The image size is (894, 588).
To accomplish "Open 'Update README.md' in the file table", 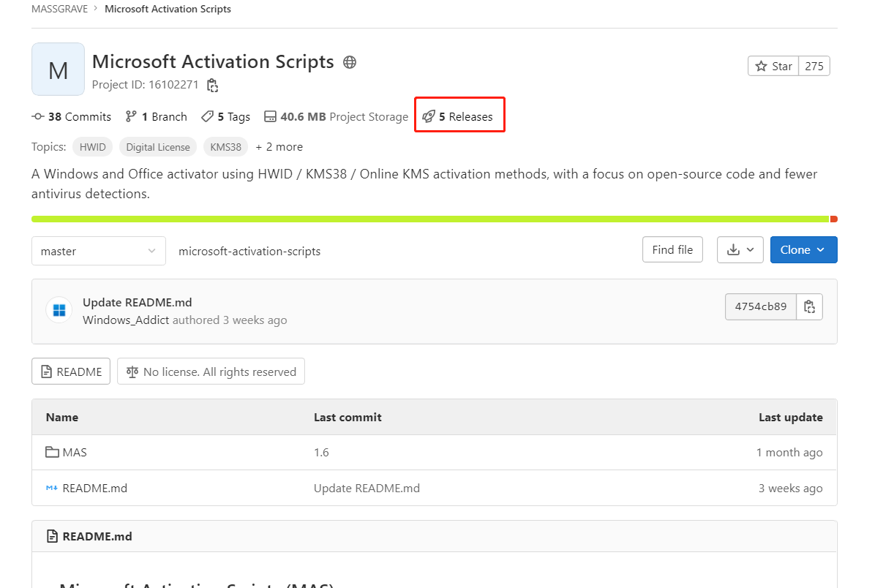I will tap(367, 488).
